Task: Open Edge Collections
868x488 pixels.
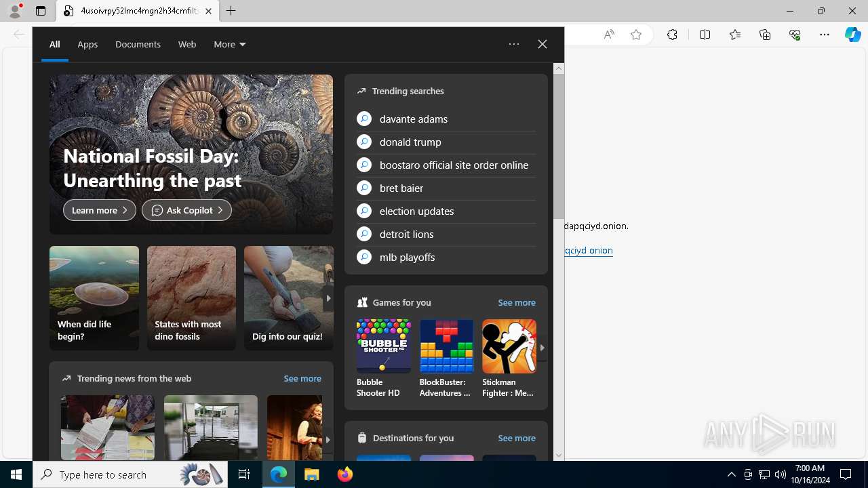Action: point(765,35)
